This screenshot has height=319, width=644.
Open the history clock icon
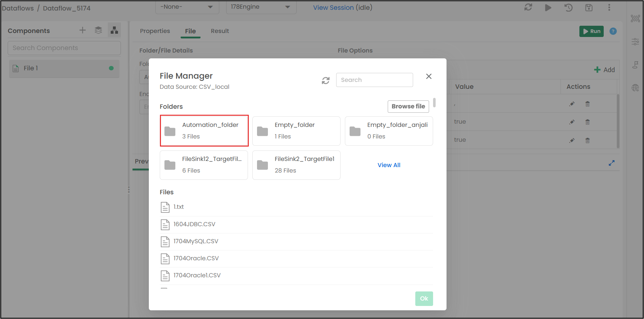tap(568, 8)
